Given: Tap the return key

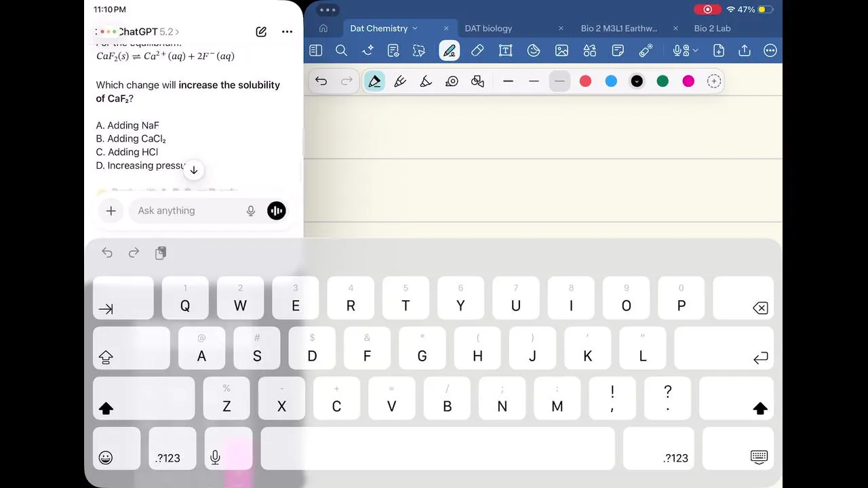Looking at the screenshot, I should (724, 348).
